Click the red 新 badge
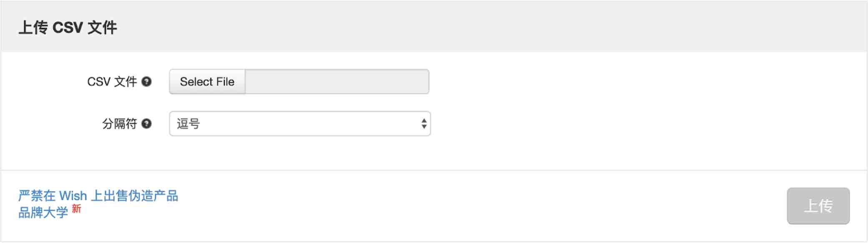868x243 pixels. click(x=76, y=209)
